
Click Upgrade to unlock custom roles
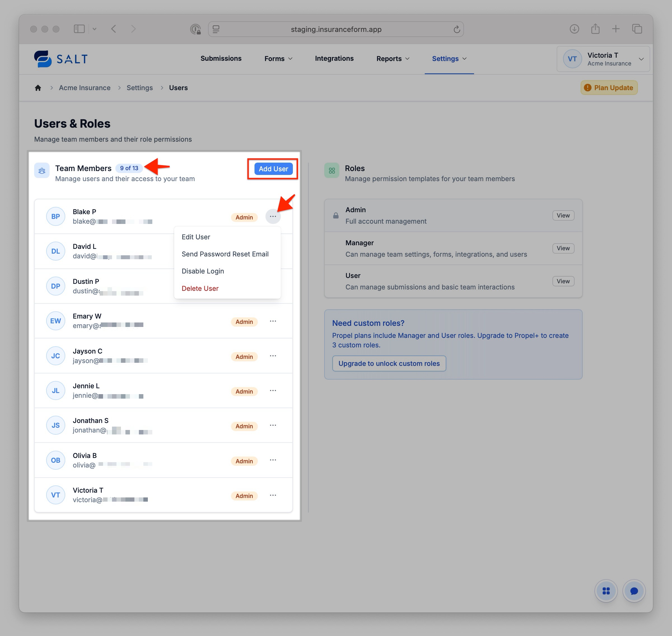coord(389,363)
